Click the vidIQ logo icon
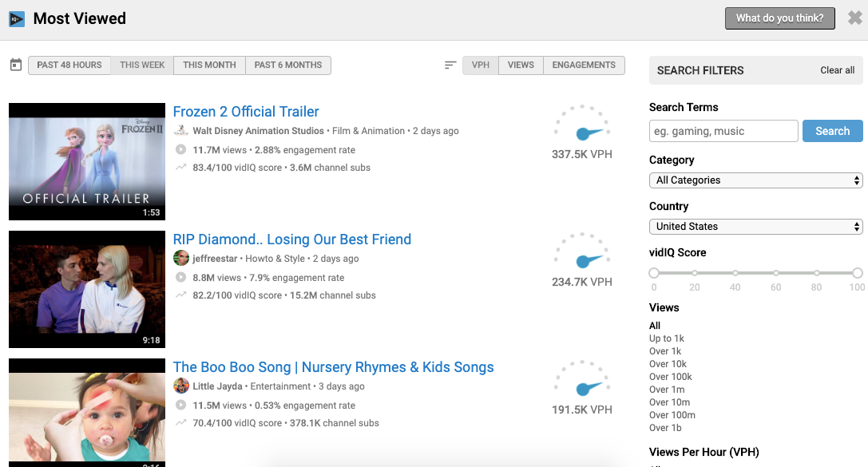The image size is (868, 467). click(16, 18)
